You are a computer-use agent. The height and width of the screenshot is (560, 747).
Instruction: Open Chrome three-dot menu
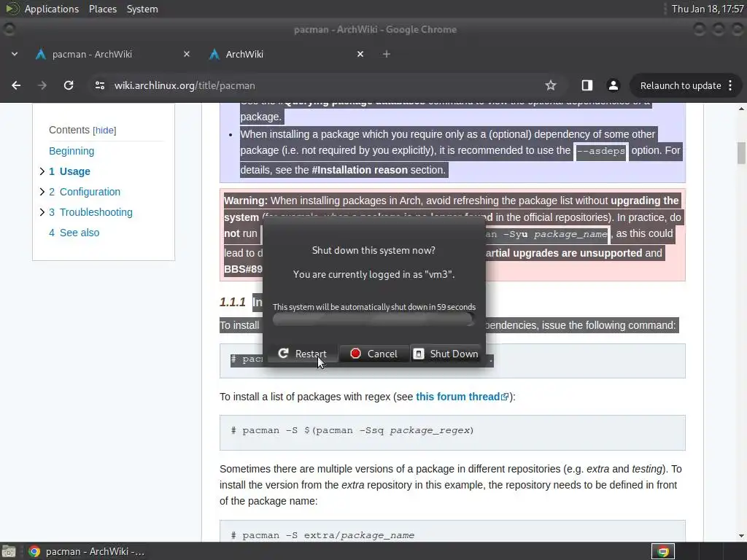coord(730,86)
